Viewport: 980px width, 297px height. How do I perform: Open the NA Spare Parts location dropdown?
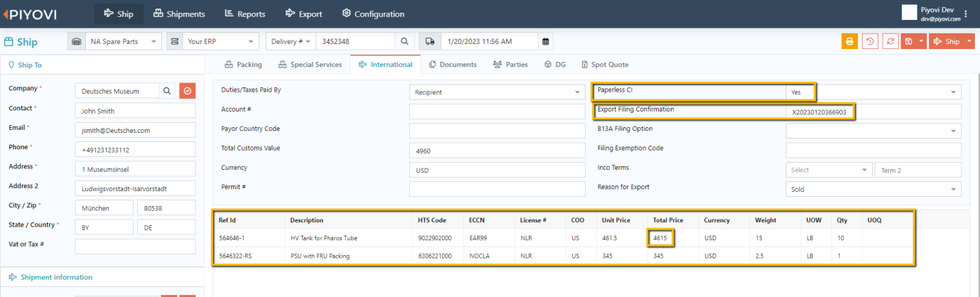click(x=124, y=41)
